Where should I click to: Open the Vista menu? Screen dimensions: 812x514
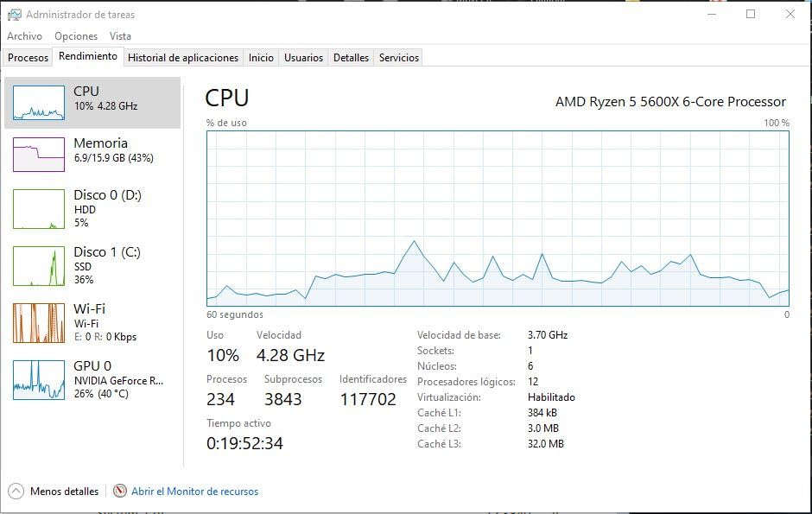pos(120,36)
